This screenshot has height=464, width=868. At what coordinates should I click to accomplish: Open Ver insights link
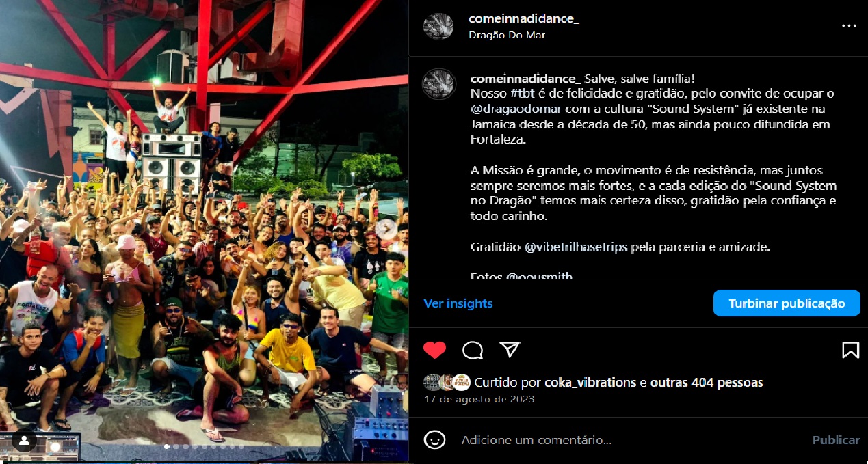[x=458, y=303]
